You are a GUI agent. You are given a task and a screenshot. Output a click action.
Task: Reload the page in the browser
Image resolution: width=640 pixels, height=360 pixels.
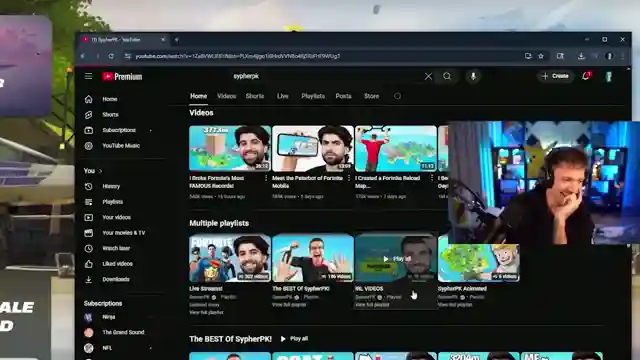coord(111,56)
